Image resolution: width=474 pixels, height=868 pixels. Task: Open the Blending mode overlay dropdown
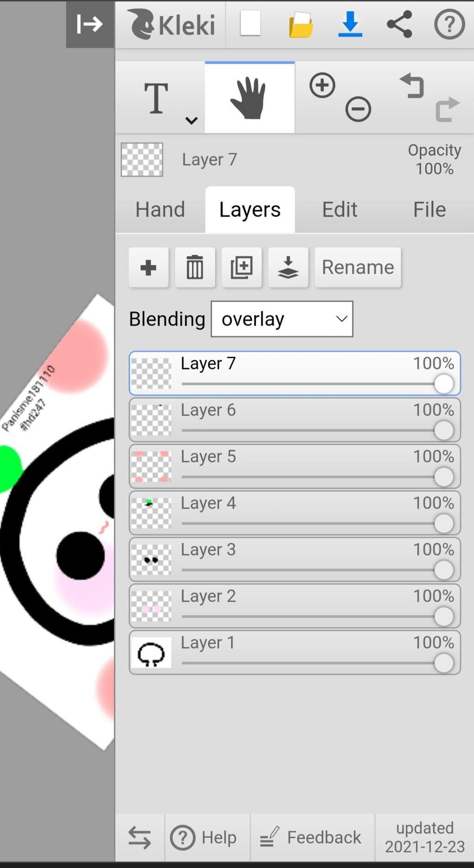coord(282,319)
